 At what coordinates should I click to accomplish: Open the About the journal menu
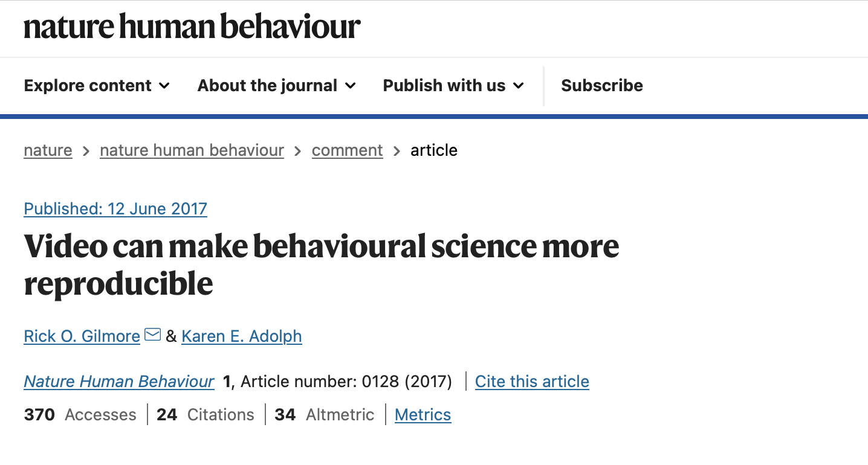[x=267, y=86]
